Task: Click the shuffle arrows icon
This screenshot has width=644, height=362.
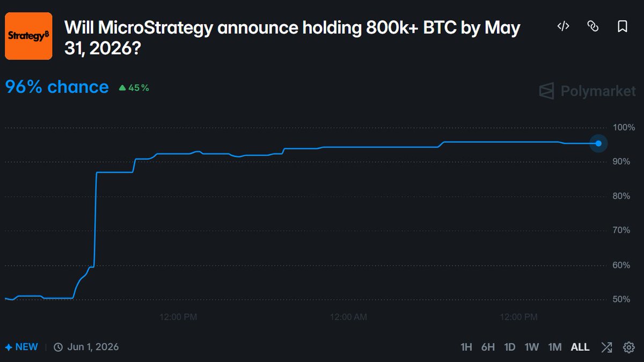Action: click(x=606, y=347)
